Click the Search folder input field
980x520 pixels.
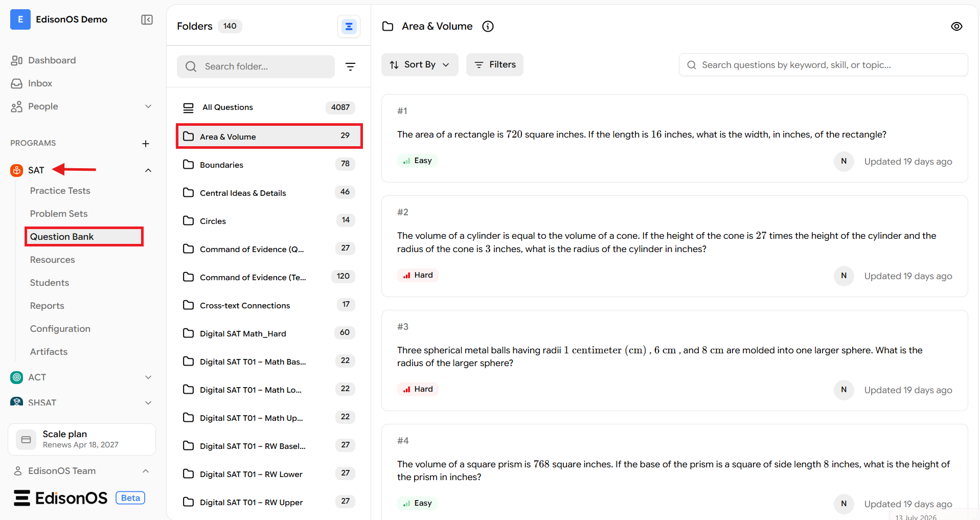click(256, 66)
